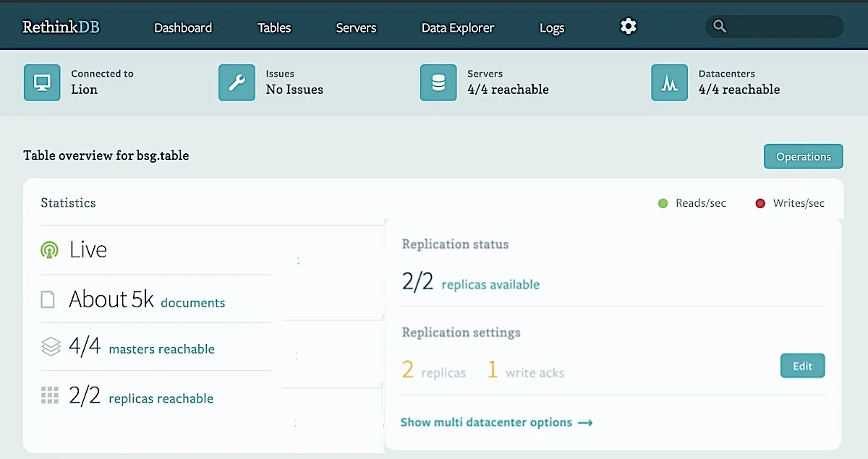
Task: Click the search magnifier icon
Action: click(719, 27)
